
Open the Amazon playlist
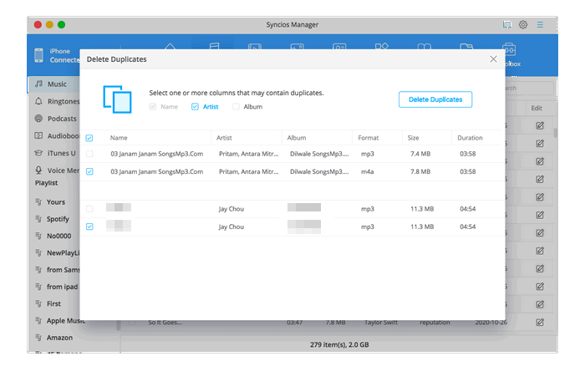55,338
